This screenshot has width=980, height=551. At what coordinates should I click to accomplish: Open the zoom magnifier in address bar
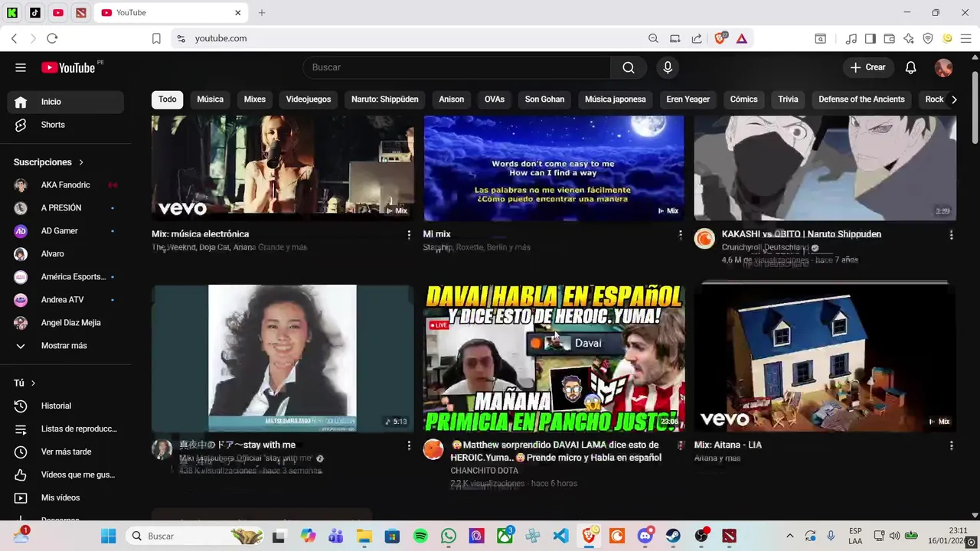click(653, 38)
